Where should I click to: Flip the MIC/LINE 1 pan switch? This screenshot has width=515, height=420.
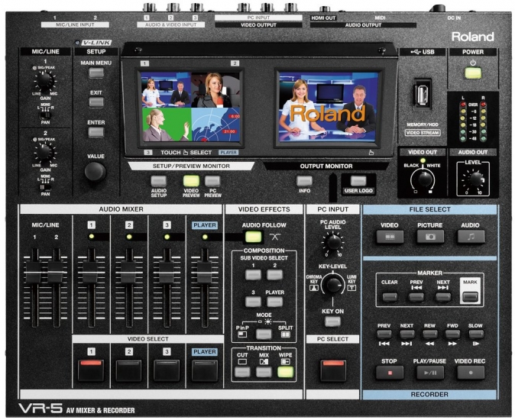point(45,115)
